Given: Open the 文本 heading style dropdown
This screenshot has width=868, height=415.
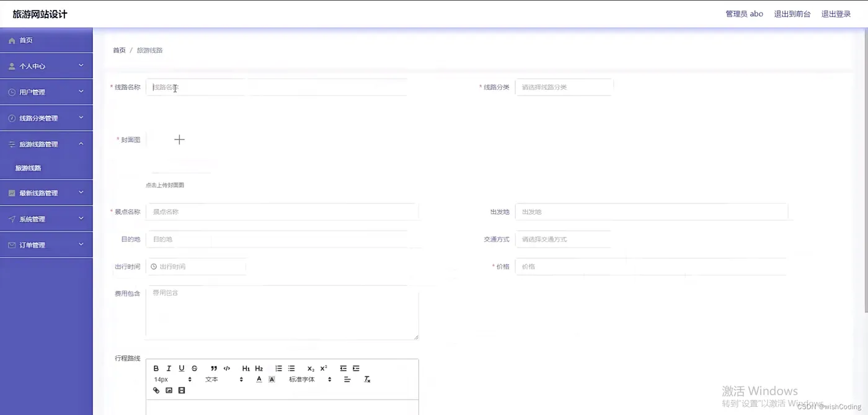Looking at the screenshot, I should pos(224,380).
